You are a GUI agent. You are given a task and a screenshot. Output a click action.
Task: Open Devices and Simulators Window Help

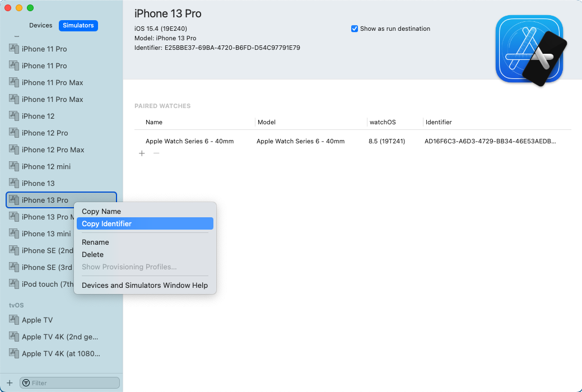point(144,285)
